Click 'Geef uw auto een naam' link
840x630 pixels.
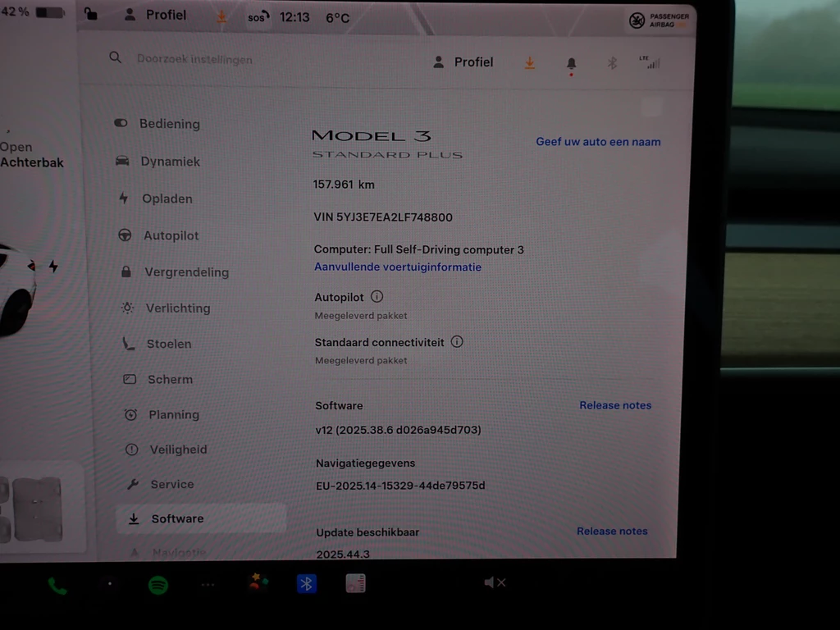(598, 141)
